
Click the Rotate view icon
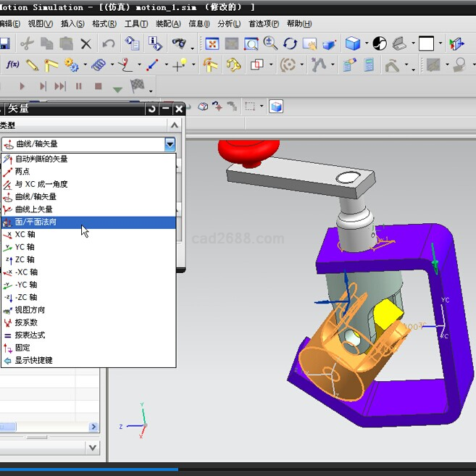(x=290, y=44)
